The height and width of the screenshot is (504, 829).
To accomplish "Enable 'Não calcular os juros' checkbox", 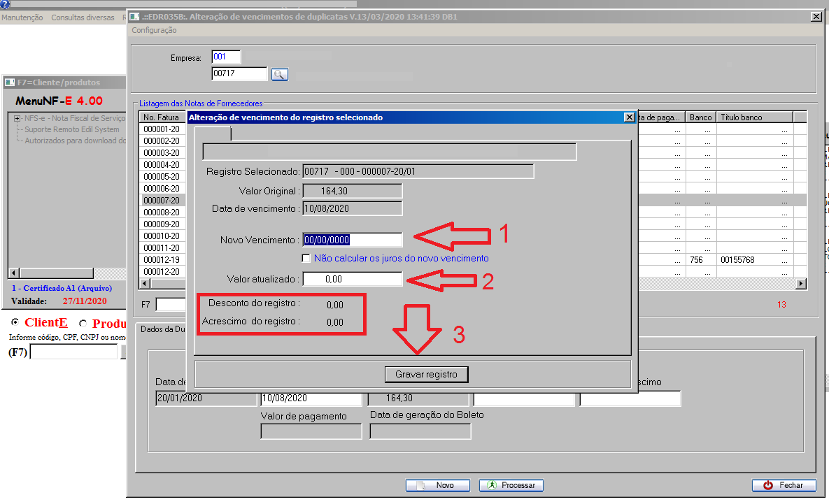I will [x=306, y=258].
